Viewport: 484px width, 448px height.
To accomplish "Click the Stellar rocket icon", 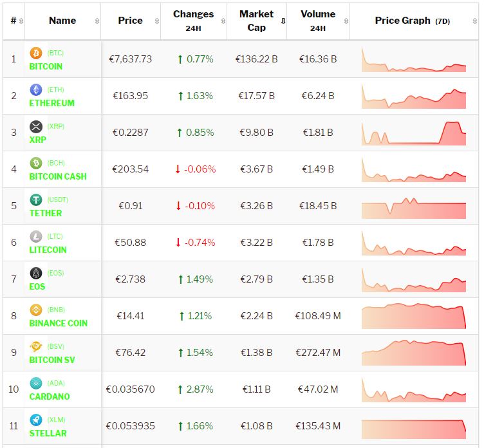I will (x=36, y=420).
